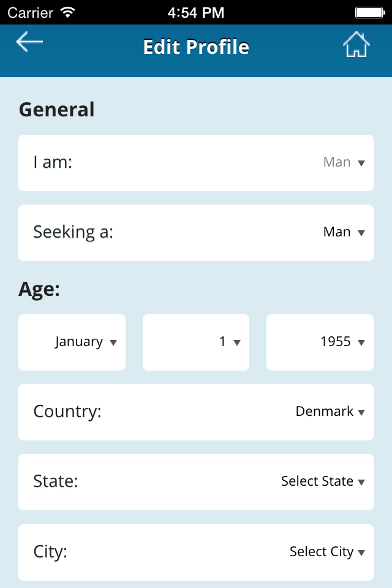Open the City selection field
Viewport: 392px width, 588px height.
[196, 552]
